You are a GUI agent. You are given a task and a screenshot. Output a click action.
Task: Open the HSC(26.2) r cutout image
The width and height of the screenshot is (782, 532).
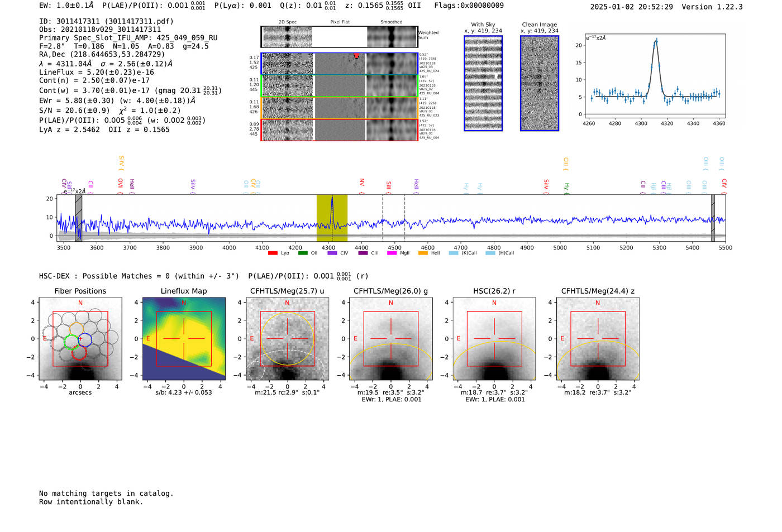click(494, 339)
